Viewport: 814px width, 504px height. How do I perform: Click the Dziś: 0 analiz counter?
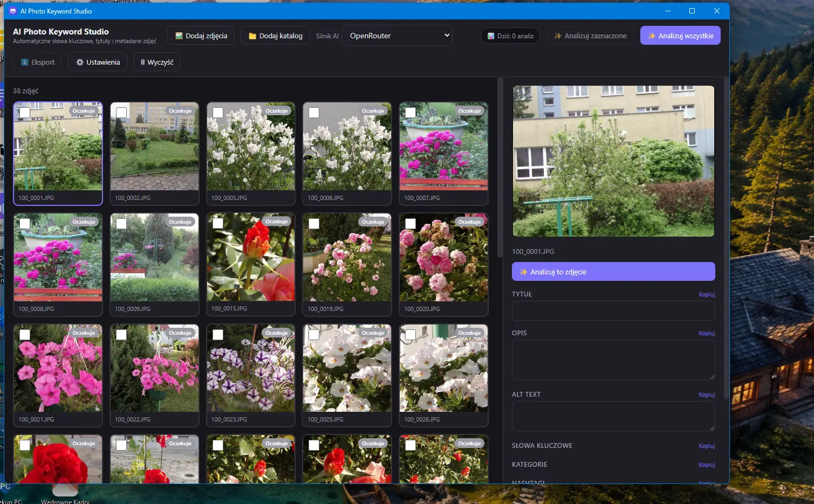(x=510, y=36)
